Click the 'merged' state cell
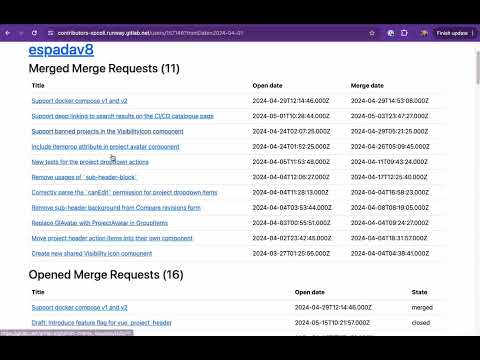The image size is (480, 360). tap(422, 308)
